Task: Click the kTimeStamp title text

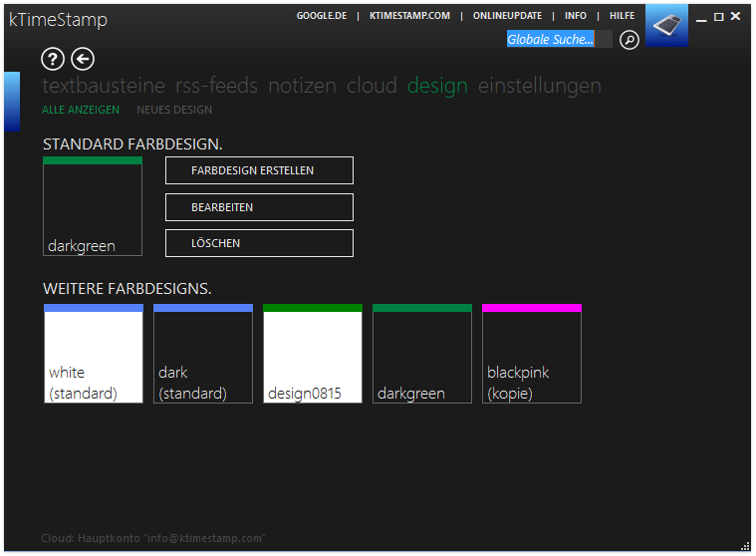Action: pos(59,20)
